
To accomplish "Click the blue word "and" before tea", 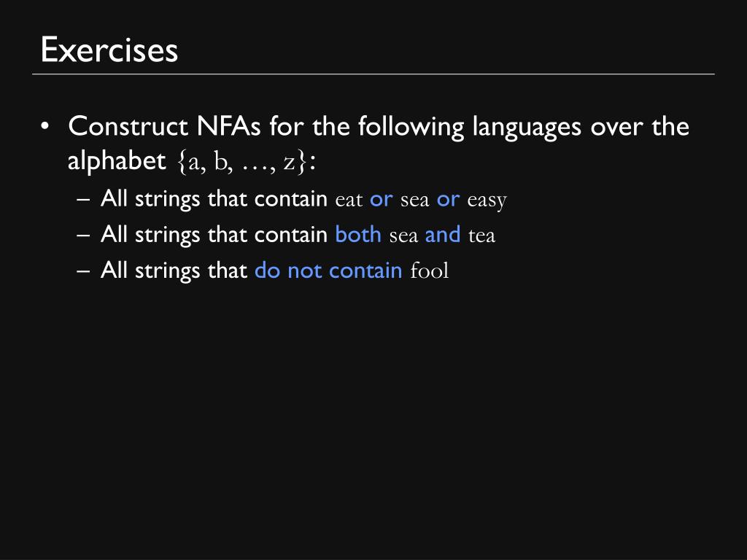I will click(x=443, y=234).
